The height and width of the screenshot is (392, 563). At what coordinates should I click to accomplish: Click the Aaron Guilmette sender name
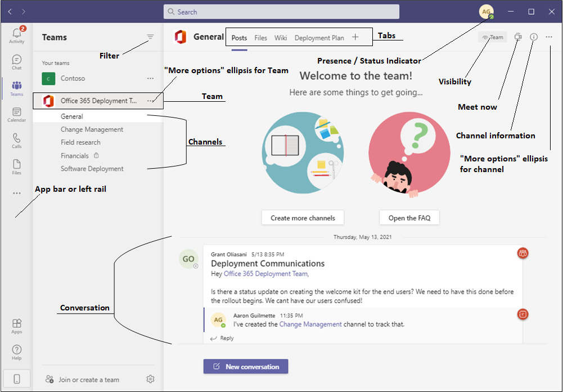(254, 316)
